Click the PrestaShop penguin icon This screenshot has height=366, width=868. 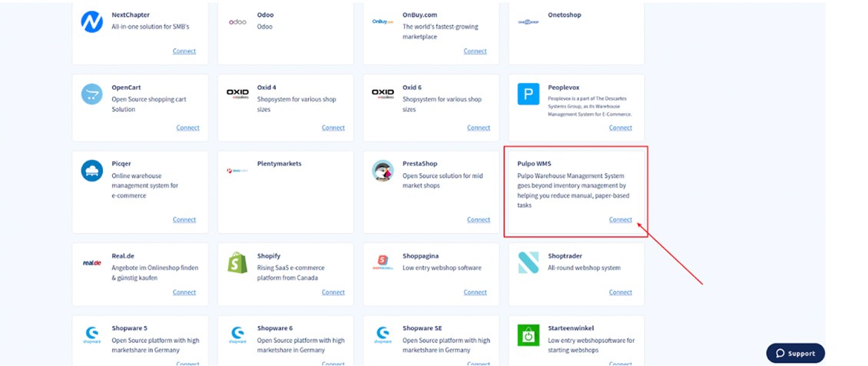(x=383, y=171)
